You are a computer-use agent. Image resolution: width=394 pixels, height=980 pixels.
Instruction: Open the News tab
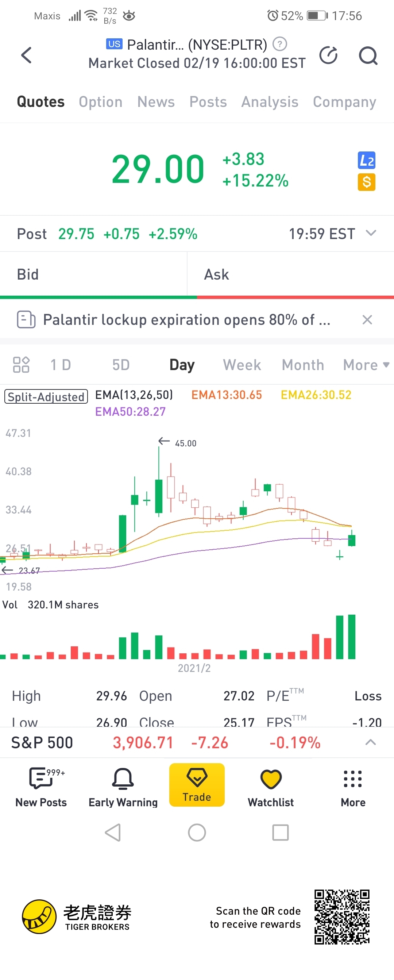click(156, 101)
